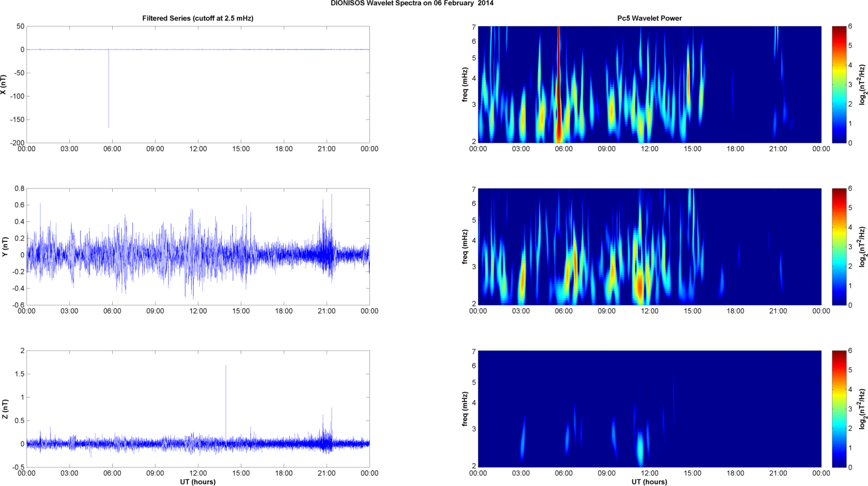Select the 'Filtered Series (cutoff at 2.5 mHz)' heading
The height and width of the screenshot is (486, 868).
pyautogui.click(x=198, y=18)
